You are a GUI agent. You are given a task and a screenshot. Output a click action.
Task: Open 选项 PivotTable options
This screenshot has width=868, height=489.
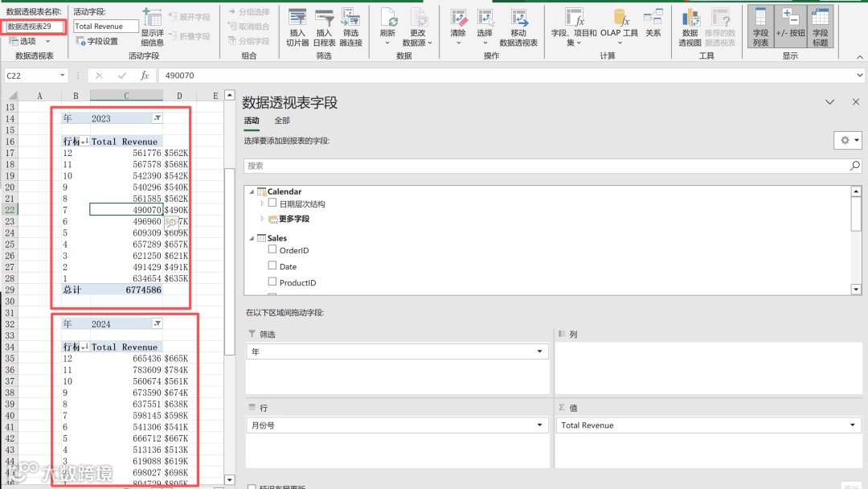point(23,41)
